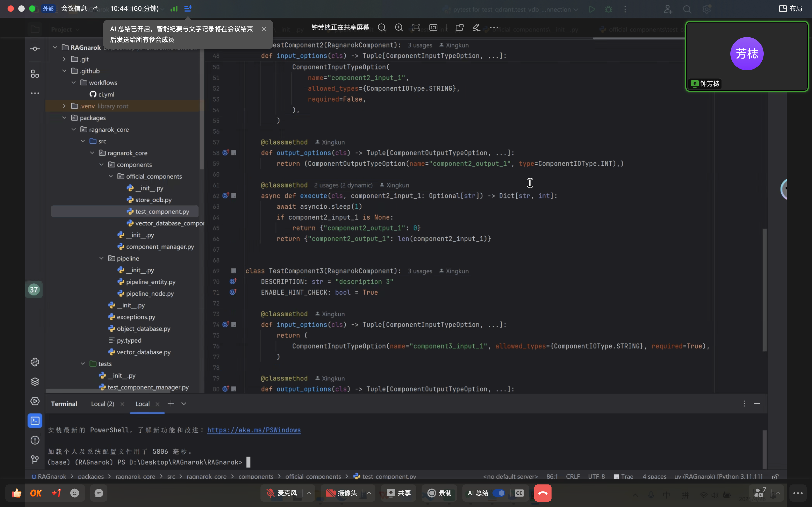Open the 会议信息 meeting info menu
This screenshot has height=507, width=812.
point(74,9)
